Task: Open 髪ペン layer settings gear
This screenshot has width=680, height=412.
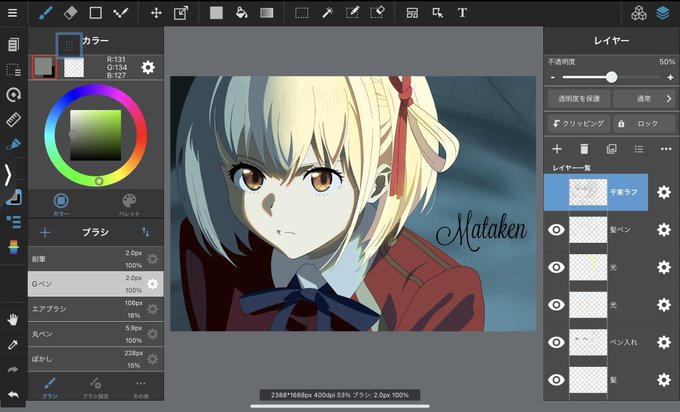Action: [664, 230]
